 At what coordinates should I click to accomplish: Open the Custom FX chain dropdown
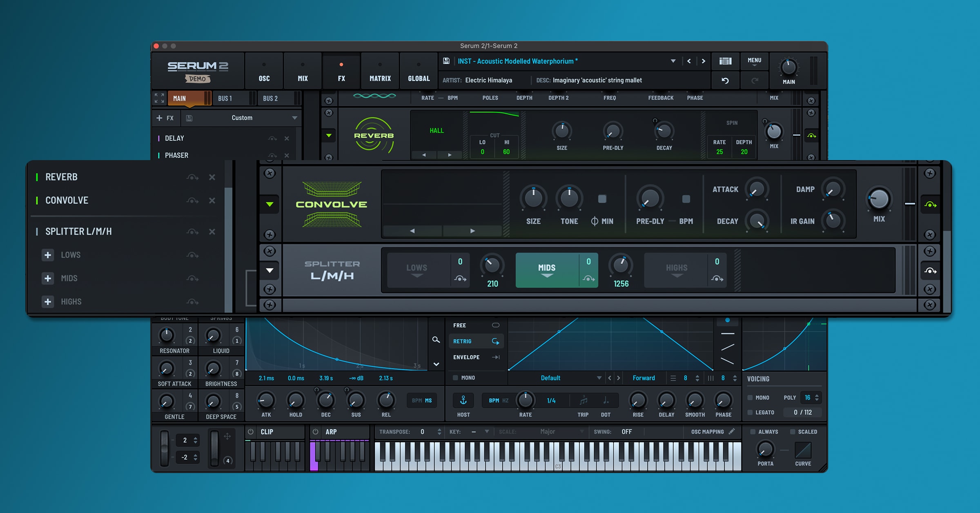tap(294, 118)
